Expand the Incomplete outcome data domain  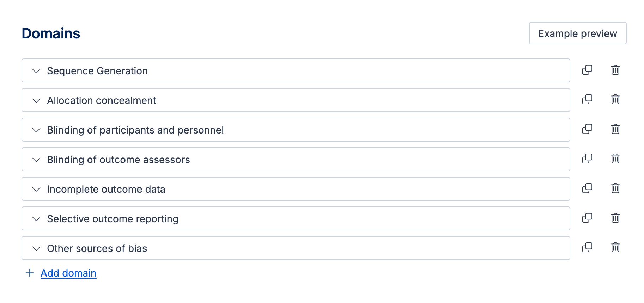(x=36, y=189)
